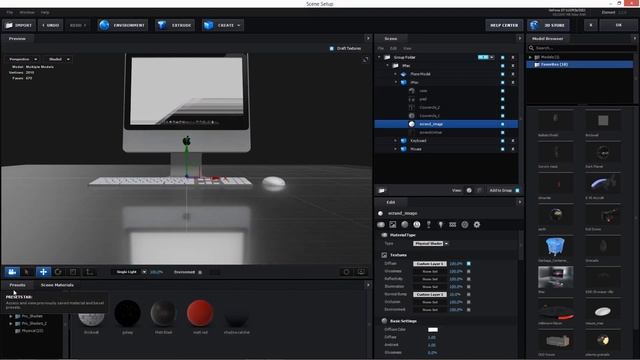Select the Favorites folder in Model Browser
The height and width of the screenshot is (360, 640).
580,64
